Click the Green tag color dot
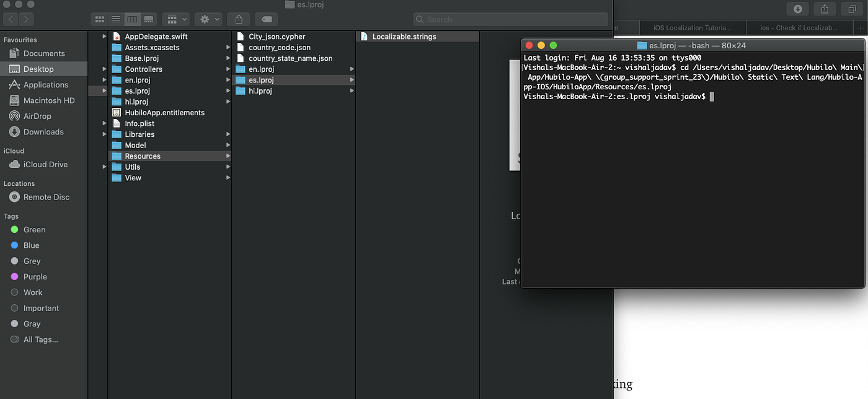Viewport: 868px width, 399px height. click(x=14, y=229)
